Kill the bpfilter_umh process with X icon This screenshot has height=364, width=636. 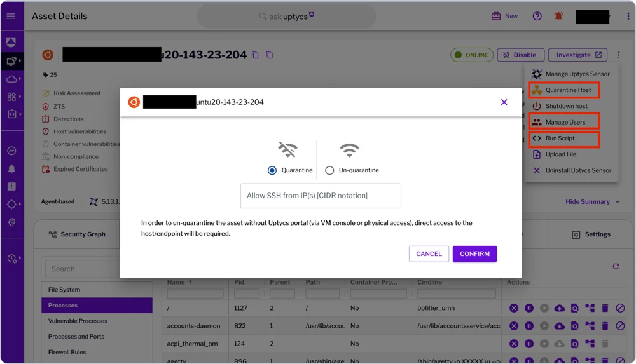point(514,308)
